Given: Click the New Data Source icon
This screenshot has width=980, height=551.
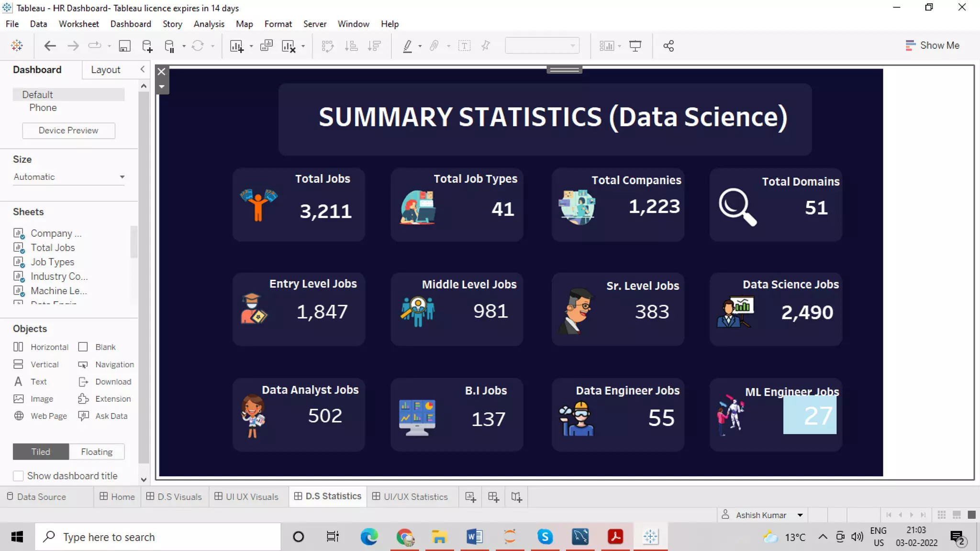Looking at the screenshot, I should pos(147,46).
